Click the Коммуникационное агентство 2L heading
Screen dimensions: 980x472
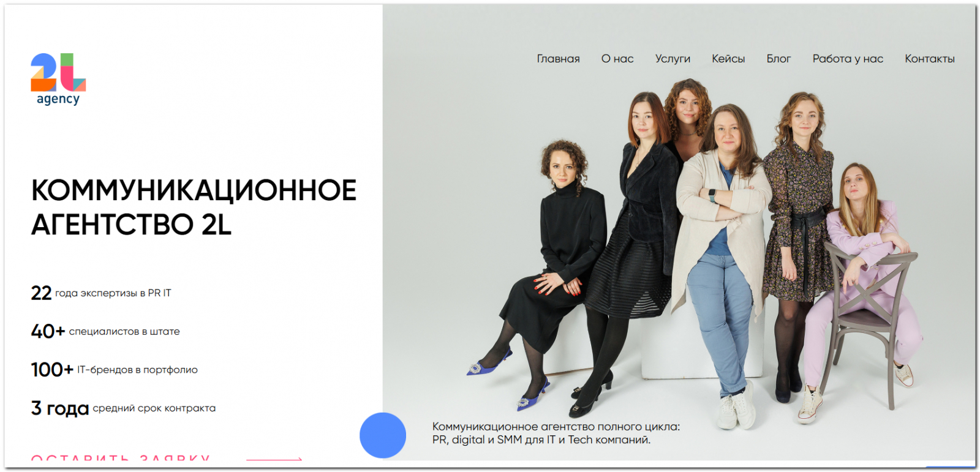tap(194, 208)
